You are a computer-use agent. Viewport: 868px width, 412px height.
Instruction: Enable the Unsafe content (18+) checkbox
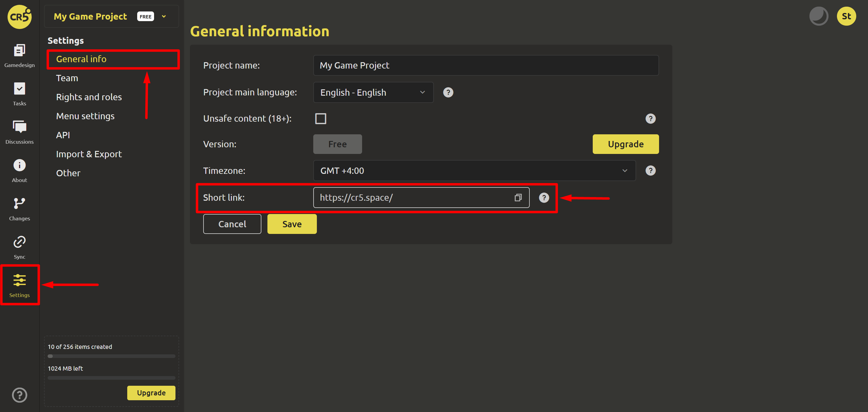[320, 118]
